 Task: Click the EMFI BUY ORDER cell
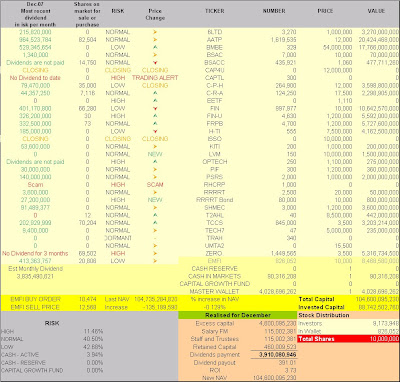pos(35,299)
